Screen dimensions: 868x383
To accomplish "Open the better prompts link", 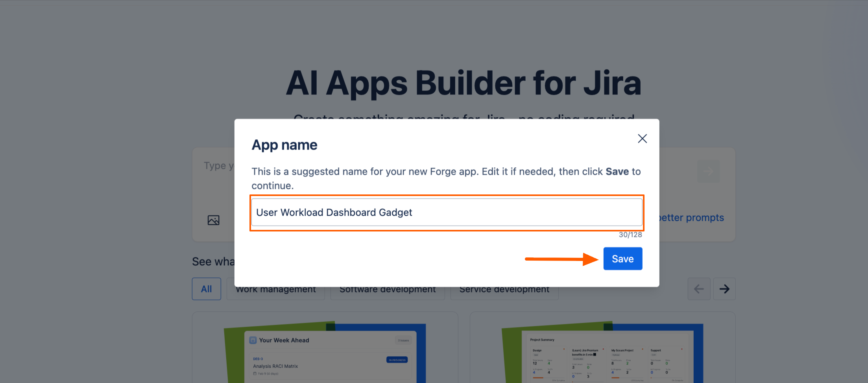I will pyautogui.click(x=692, y=218).
